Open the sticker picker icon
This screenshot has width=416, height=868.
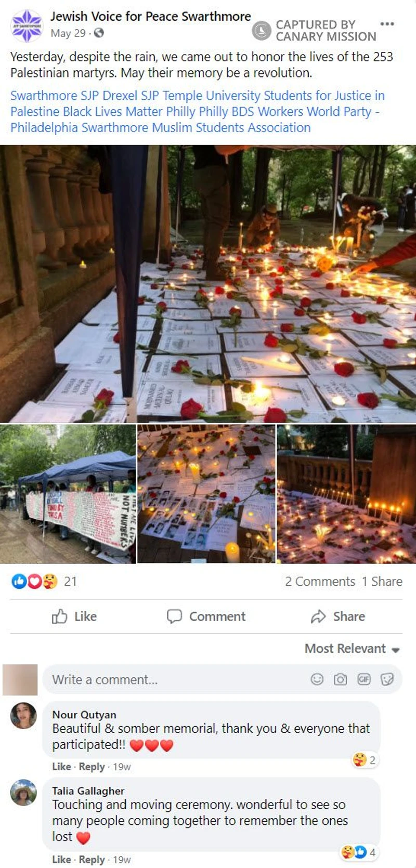(x=387, y=679)
